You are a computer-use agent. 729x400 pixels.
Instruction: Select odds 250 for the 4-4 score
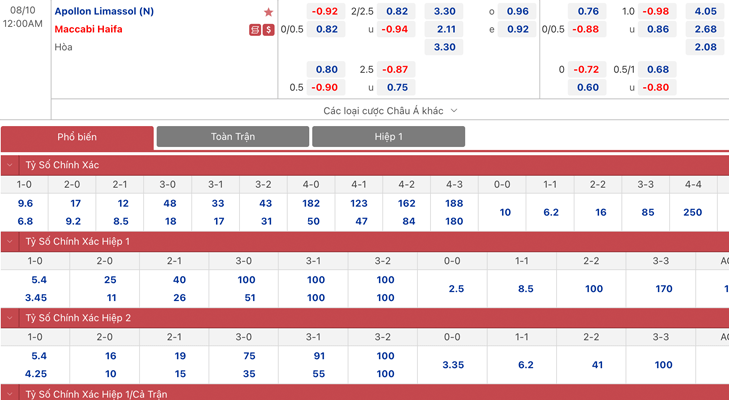(693, 212)
